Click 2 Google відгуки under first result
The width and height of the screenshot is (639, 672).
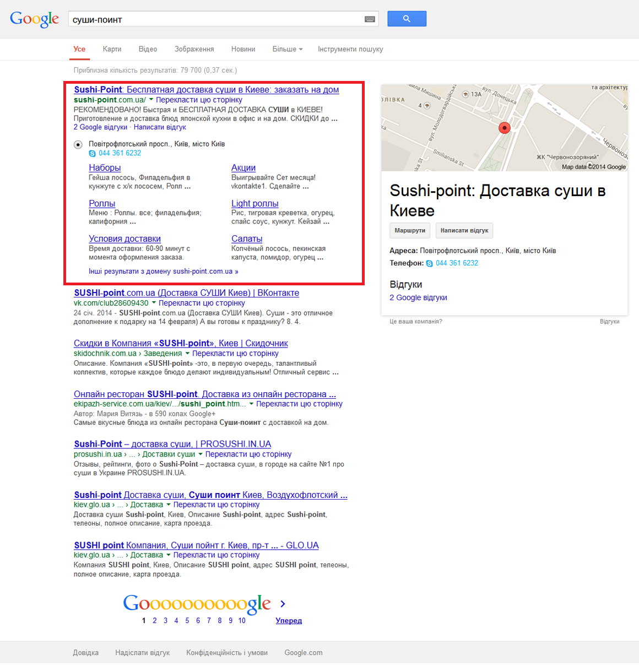coord(100,127)
